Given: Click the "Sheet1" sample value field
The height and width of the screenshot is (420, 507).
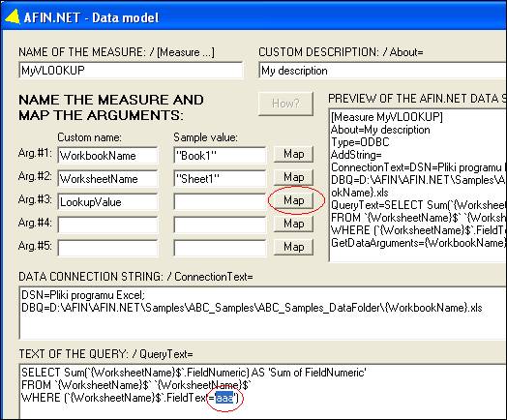Looking at the screenshot, I should click(x=220, y=179).
